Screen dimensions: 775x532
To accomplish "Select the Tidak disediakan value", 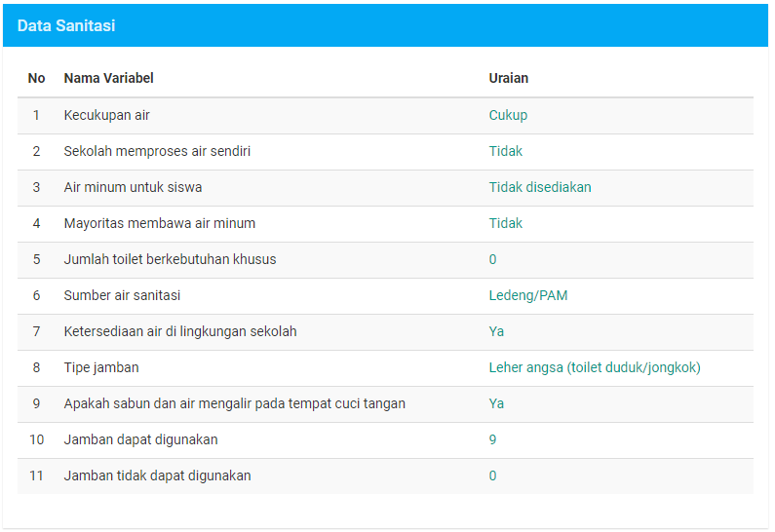I will coord(539,187).
